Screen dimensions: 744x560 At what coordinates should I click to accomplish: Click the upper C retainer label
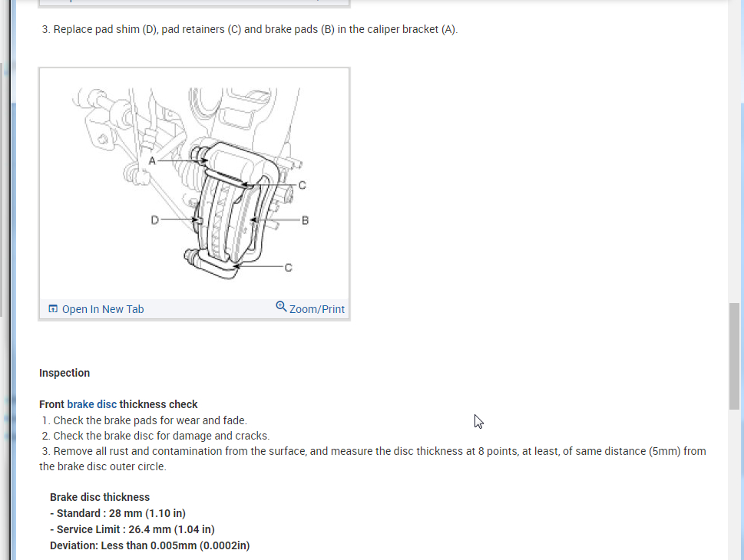tap(302, 185)
